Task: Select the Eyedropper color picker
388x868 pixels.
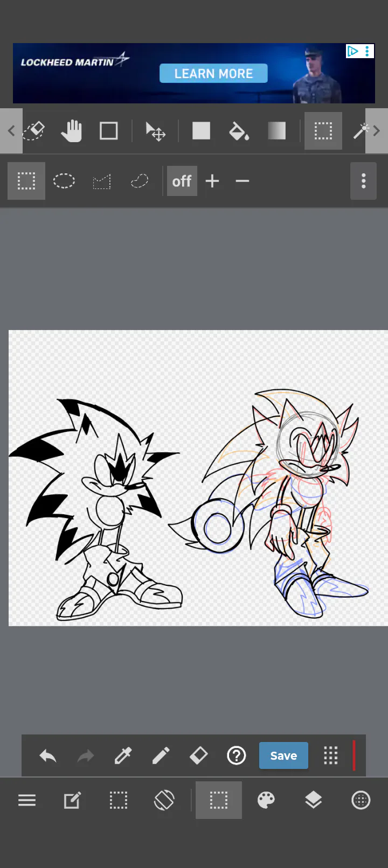Action: pos(123,756)
